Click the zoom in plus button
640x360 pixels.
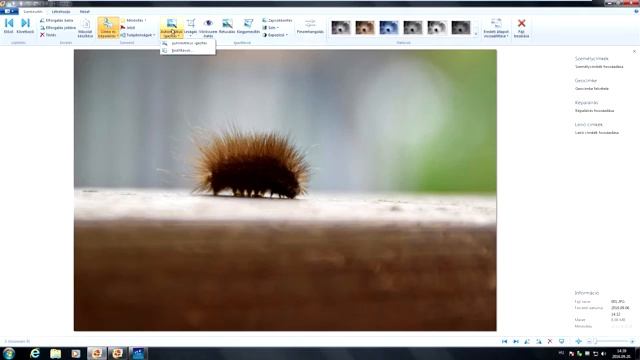point(632,341)
